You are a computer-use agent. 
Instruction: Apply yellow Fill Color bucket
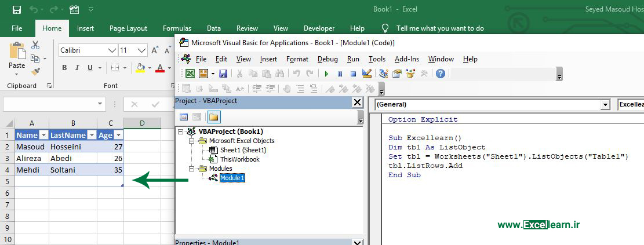click(x=141, y=68)
